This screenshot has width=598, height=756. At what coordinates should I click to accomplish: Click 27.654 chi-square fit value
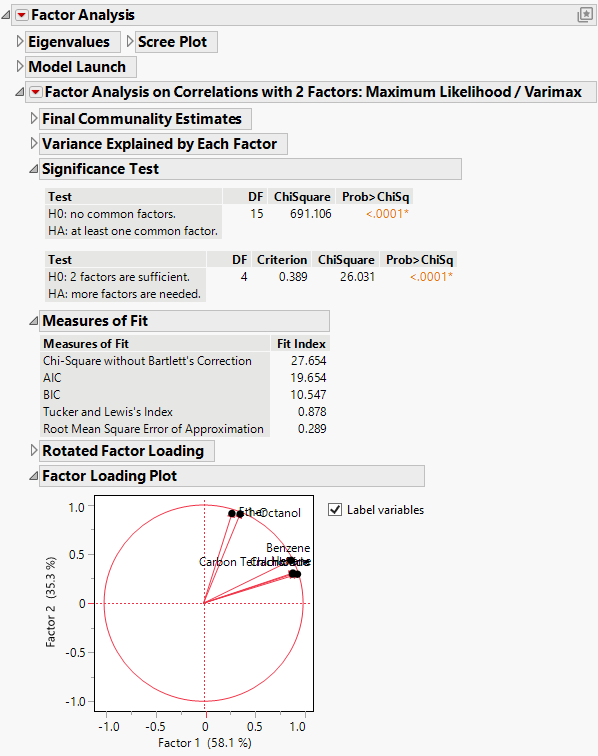click(x=308, y=361)
